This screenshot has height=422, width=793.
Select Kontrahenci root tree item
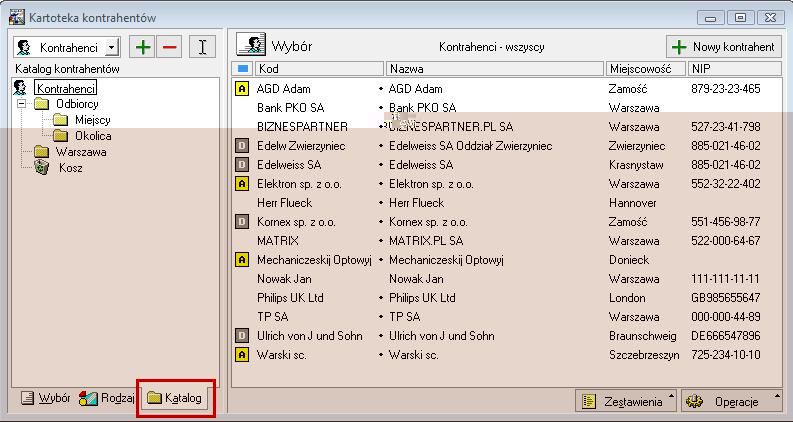click(x=66, y=88)
